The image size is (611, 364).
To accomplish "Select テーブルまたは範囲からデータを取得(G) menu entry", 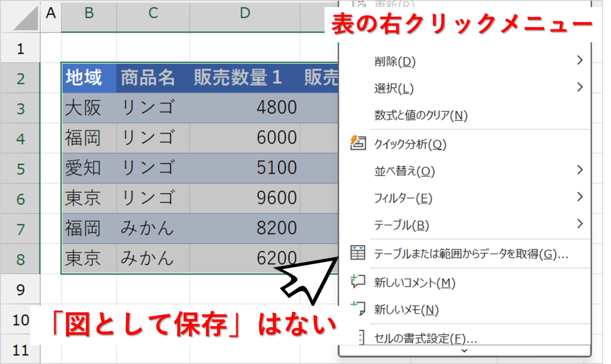I will click(x=471, y=254).
